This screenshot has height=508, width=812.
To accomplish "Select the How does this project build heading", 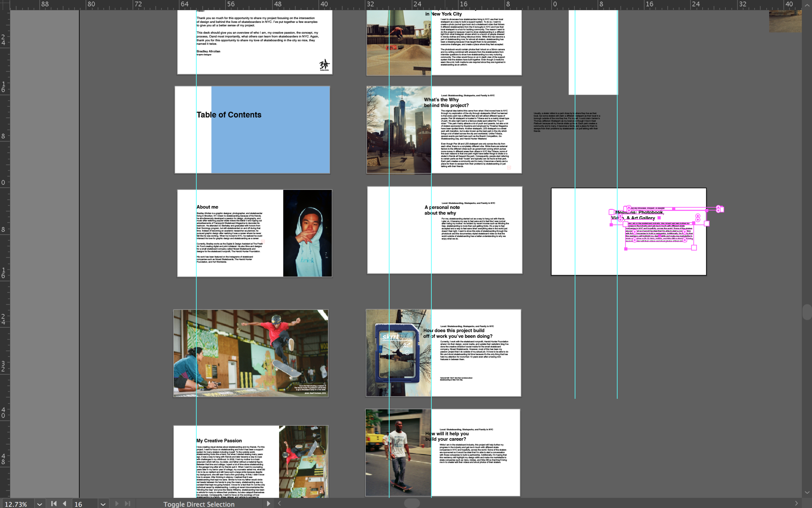I will 458,333.
